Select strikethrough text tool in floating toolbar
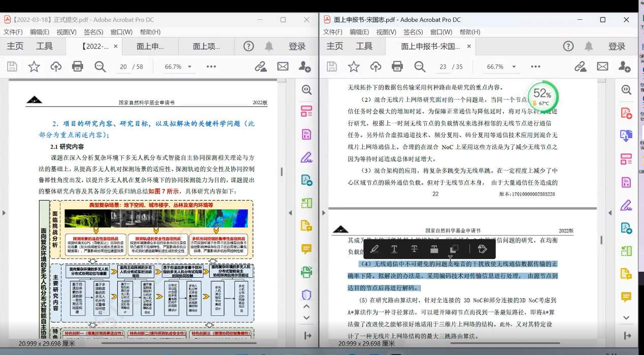Image resolution: width=644 pixels, height=355 pixels. coord(414,249)
